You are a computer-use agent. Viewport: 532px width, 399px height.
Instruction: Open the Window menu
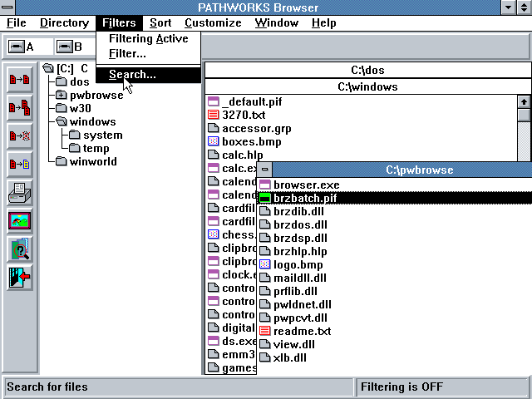pyautogui.click(x=277, y=22)
